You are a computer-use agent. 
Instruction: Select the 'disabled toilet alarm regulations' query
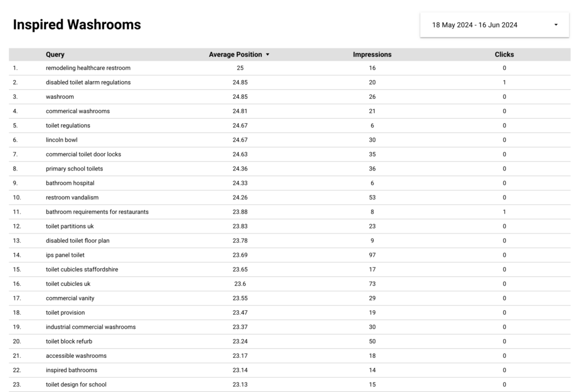click(x=88, y=82)
